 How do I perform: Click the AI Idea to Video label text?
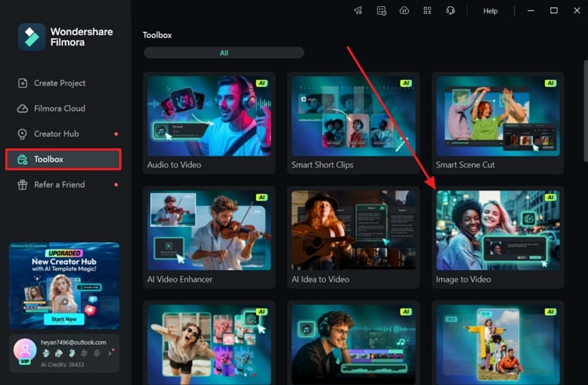point(320,279)
